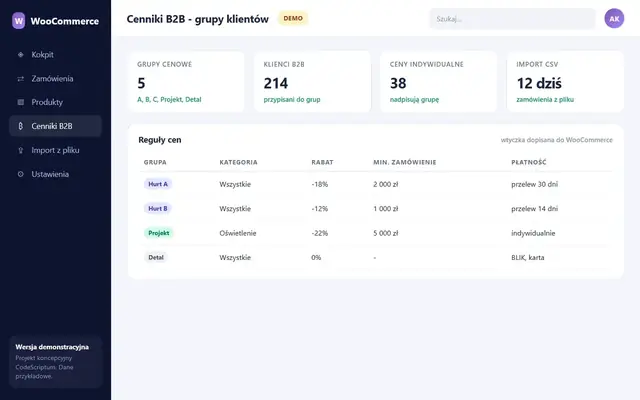Image resolution: width=640 pixels, height=400 pixels.
Task: Go to Zamówienia menu item
Action: coord(55,79)
